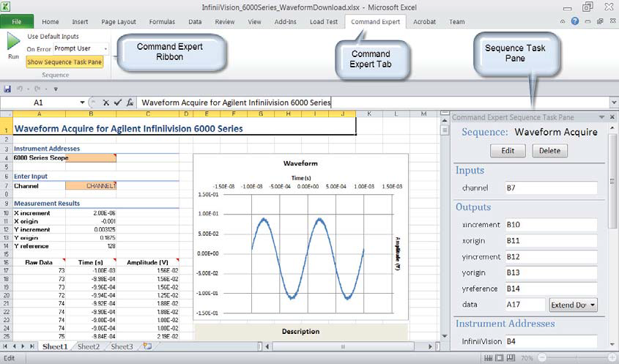Click the Delete sequence button

(x=549, y=151)
